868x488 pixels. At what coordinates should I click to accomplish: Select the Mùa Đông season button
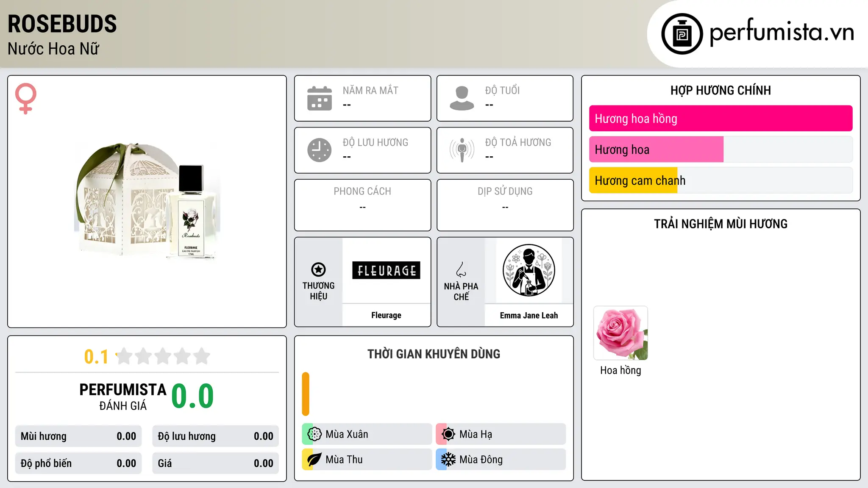(501, 460)
